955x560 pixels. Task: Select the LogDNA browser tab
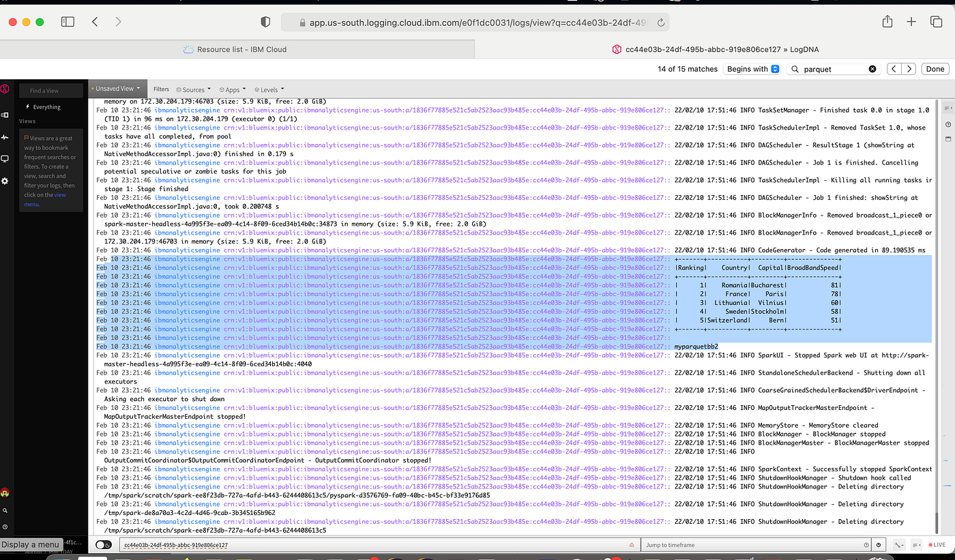point(714,49)
